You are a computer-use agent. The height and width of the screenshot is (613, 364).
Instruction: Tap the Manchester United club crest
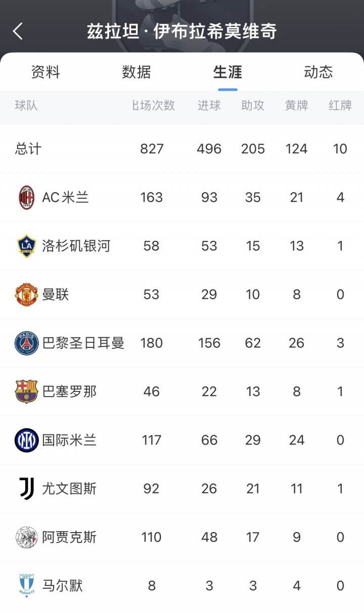(26, 294)
